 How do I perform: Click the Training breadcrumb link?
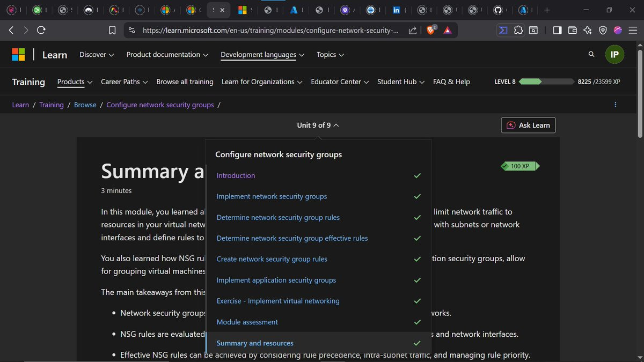coord(52,105)
